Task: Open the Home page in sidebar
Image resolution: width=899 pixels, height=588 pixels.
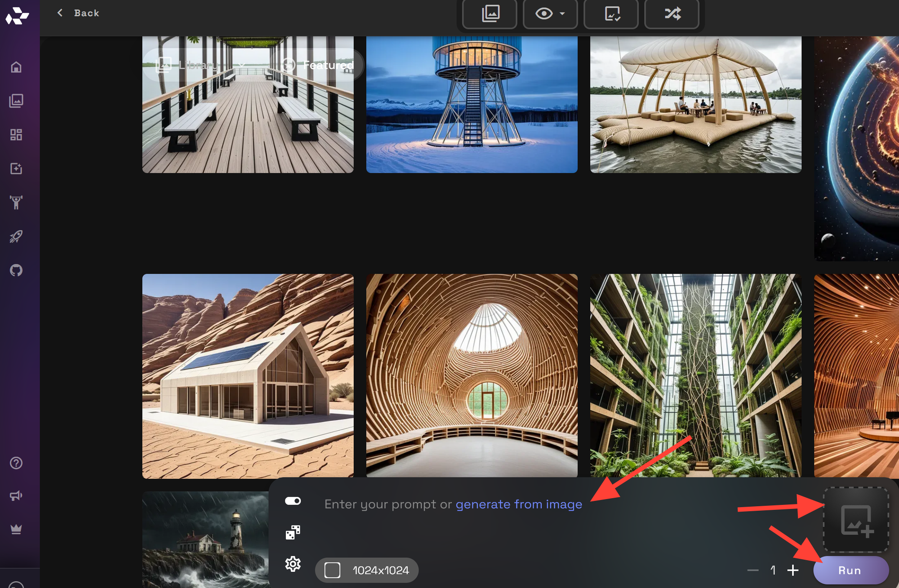Action: point(16,67)
